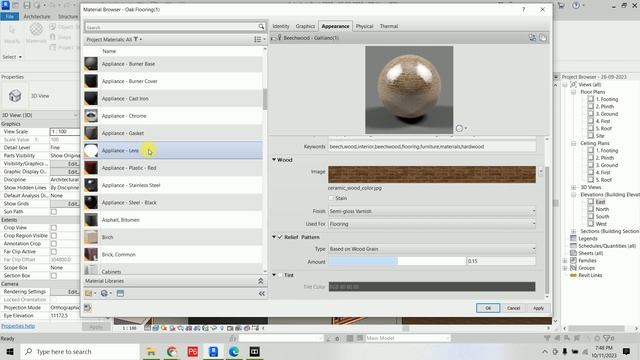Screen dimensions: 640x360
Task: Collapse the Material Libraries panel chevron icon
Action: point(260,281)
